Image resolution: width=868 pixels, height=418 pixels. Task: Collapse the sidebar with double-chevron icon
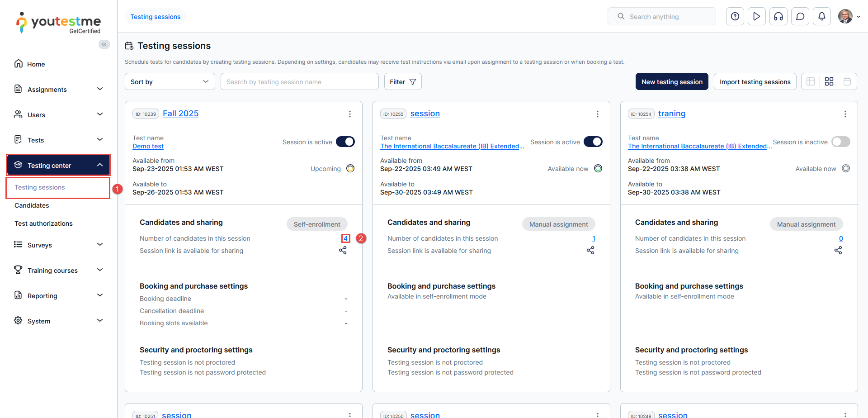tap(104, 44)
